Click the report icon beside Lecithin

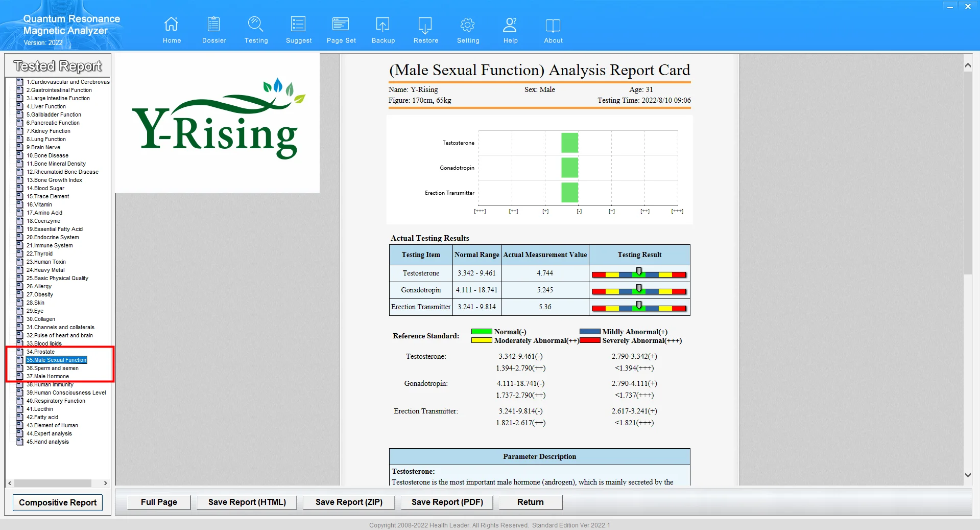tap(20, 409)
